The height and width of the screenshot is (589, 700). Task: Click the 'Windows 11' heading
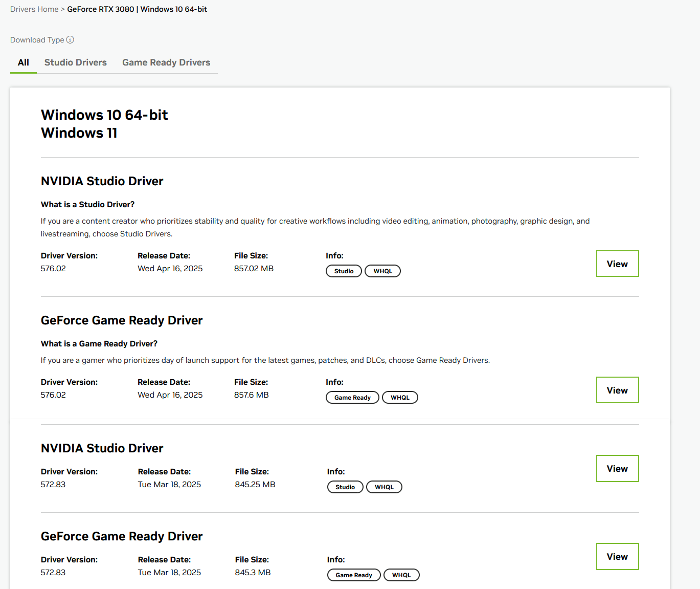(79, 133)
